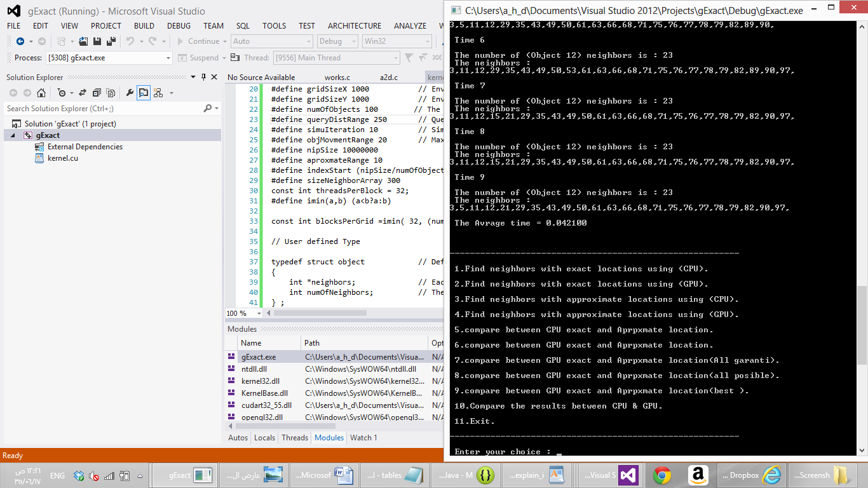This screenshot has height=488, width=868.
Task: Click the Collapse All icon in Solution Explorer
Action: point(97,93)
